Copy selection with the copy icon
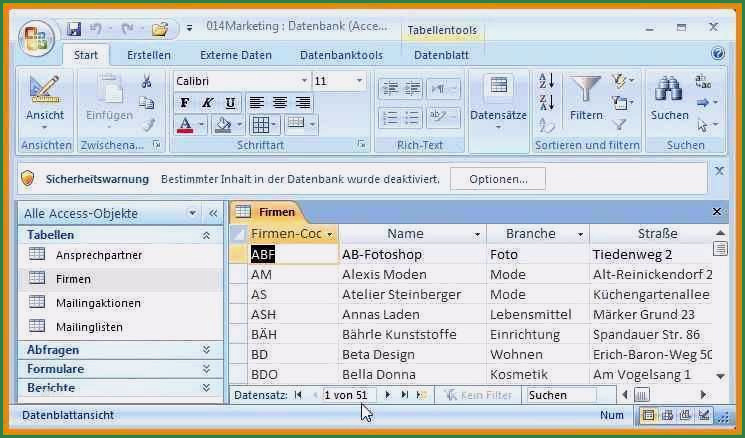This screenshot has width=745, height=438. (x=147, y=103)
